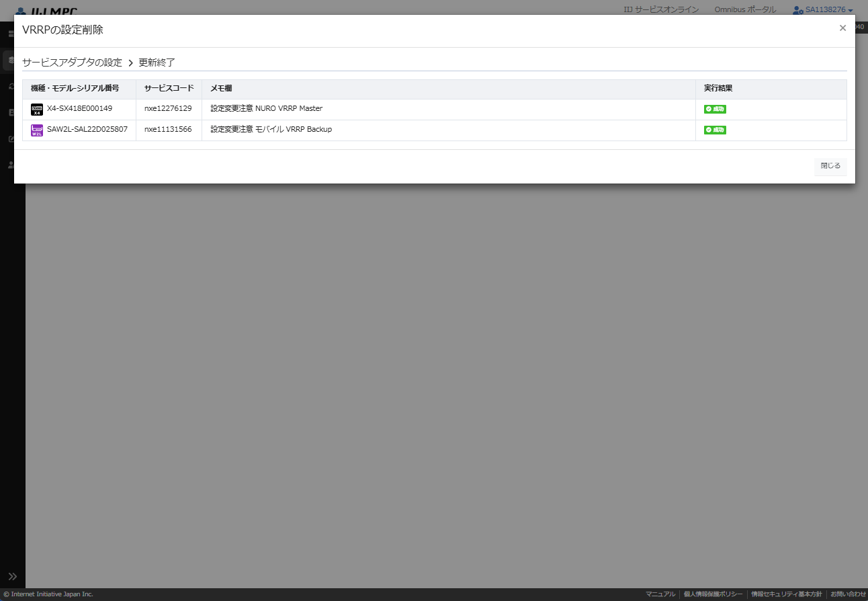
Task: Click サービスアダプタの設定 breadcrumb
Action: point(73,63)
